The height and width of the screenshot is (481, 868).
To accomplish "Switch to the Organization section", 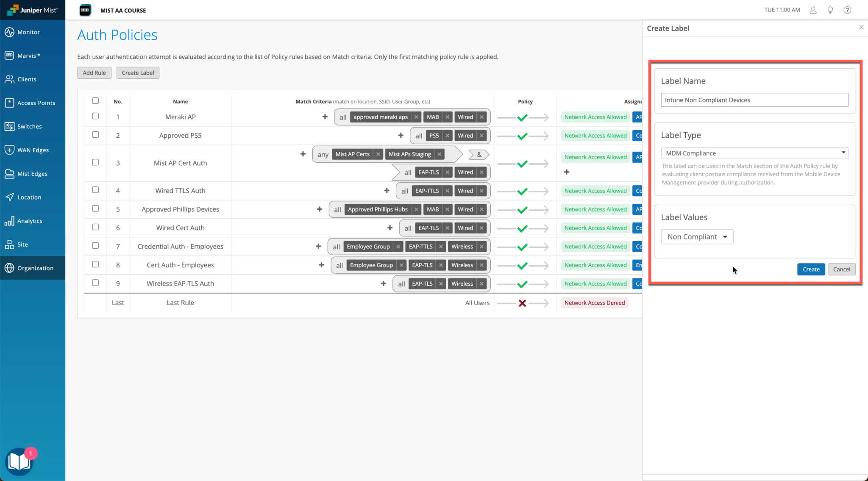I will coord(35,268).
